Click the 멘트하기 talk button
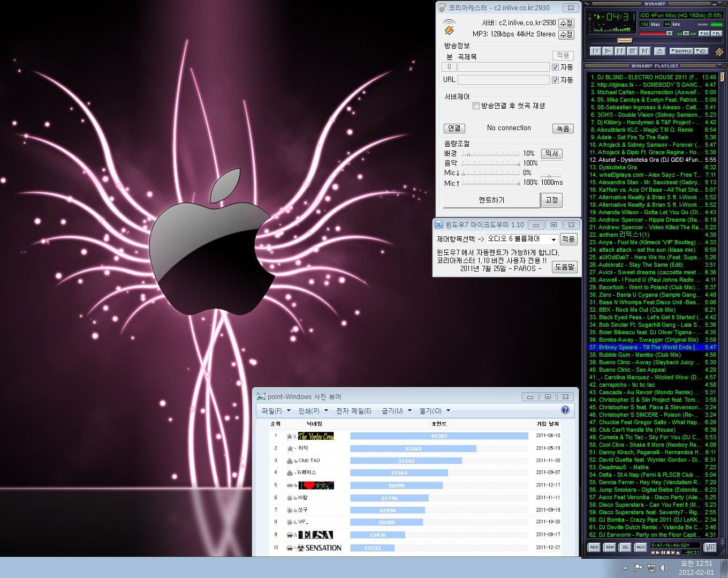The image size is (728, 578). pos(491,200)
